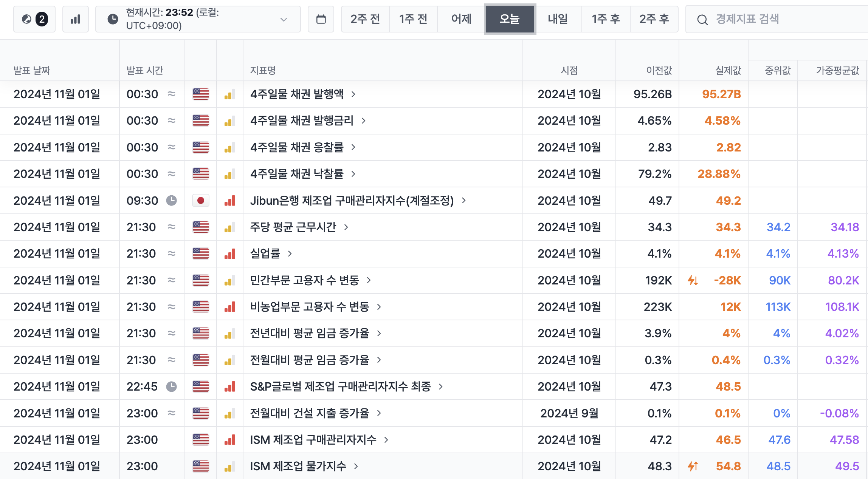Click the clock icon in the 22:45 row
The image size is (868, 479).
[172, 386]
